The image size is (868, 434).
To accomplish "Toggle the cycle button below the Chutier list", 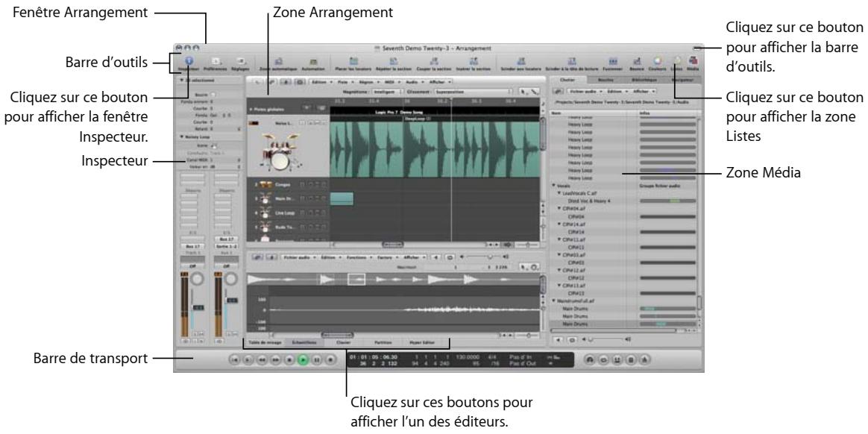I will point(572,339).
